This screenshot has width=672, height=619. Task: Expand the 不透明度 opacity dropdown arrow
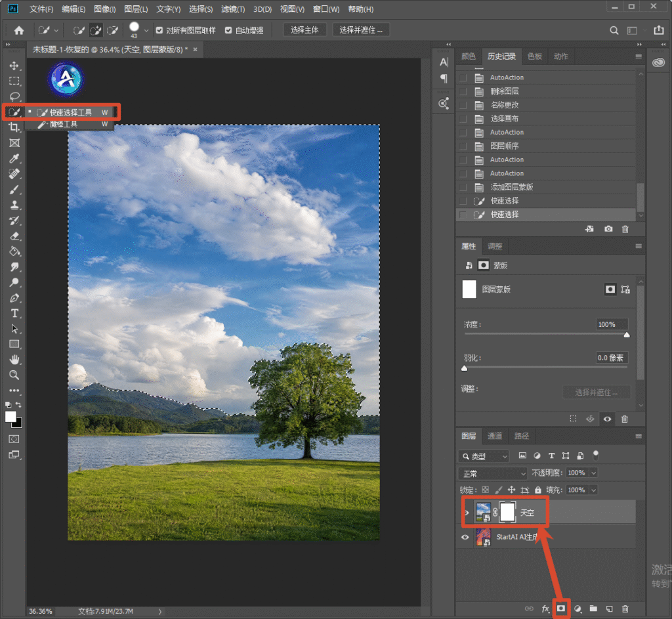pos(593,473)
